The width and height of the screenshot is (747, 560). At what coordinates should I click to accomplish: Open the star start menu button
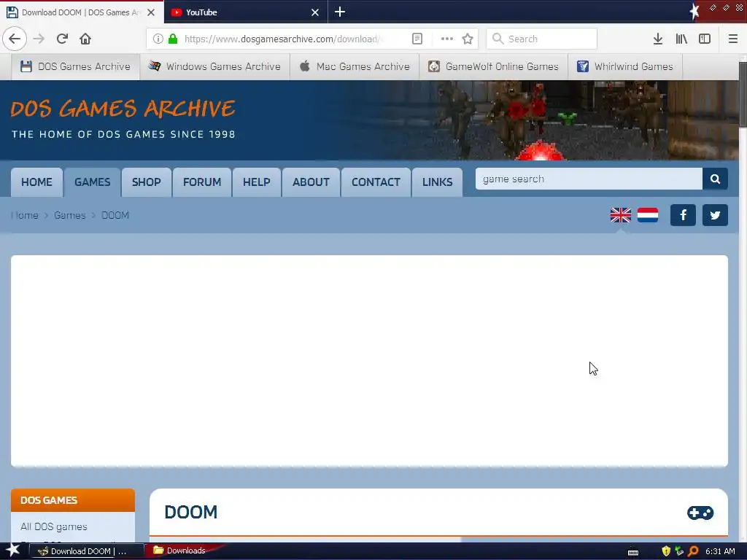point(12,551)
